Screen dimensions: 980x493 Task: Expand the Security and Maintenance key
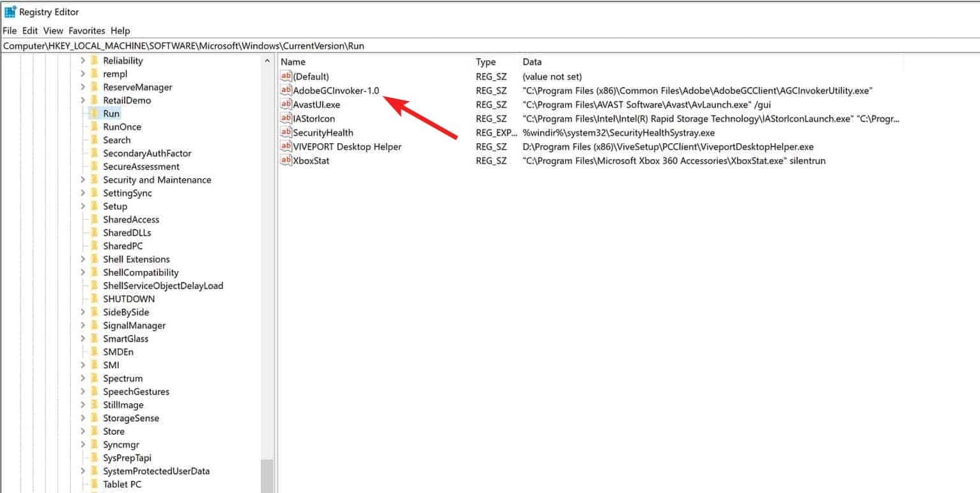pyautogui.click(x=83, y=180)
